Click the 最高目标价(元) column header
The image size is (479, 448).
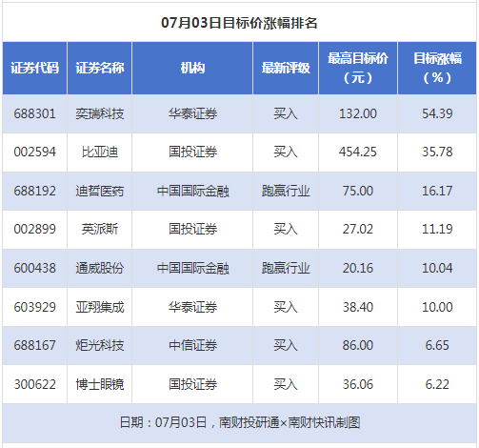pyautogui.click(x=358, y=68)
